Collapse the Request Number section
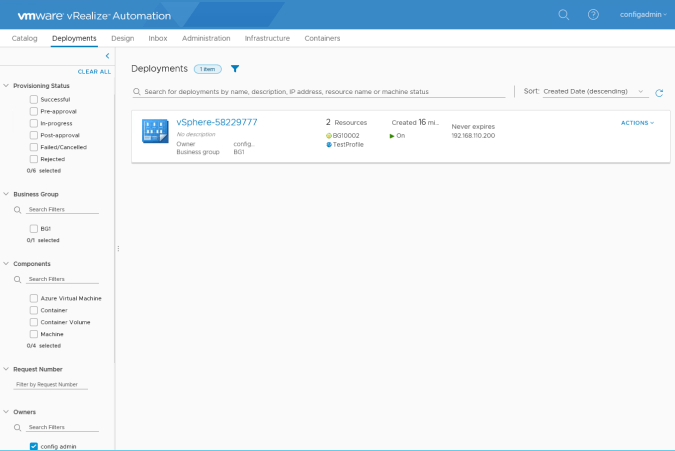Screen dimensions: 675x451 [6, 369]
